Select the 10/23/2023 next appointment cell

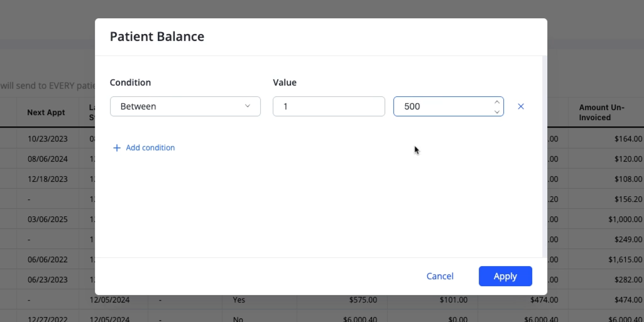tap(48, 139)
